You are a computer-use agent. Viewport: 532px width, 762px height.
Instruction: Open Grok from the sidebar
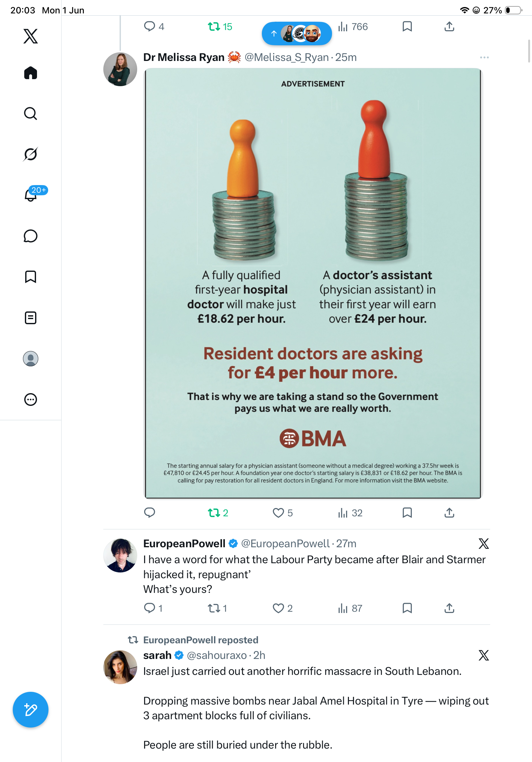click(31, 154)
